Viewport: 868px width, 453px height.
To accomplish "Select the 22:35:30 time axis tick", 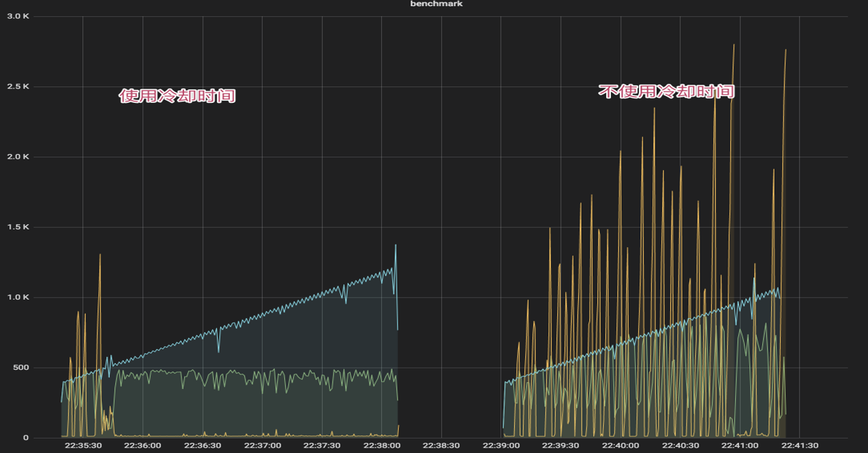I will click(83, 446).
